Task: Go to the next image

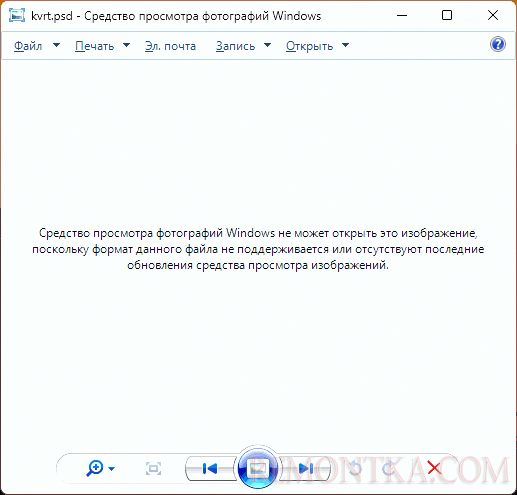Action: point(306,469)
